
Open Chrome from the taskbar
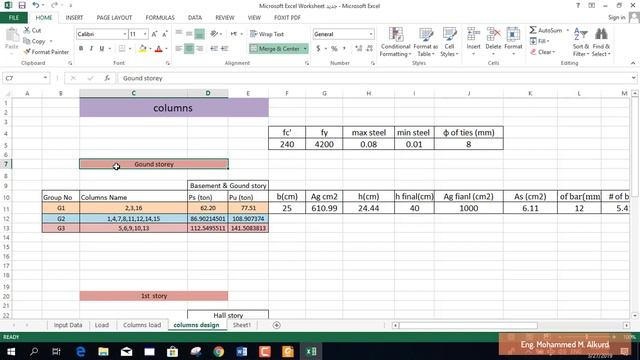[x=219, y=351]
